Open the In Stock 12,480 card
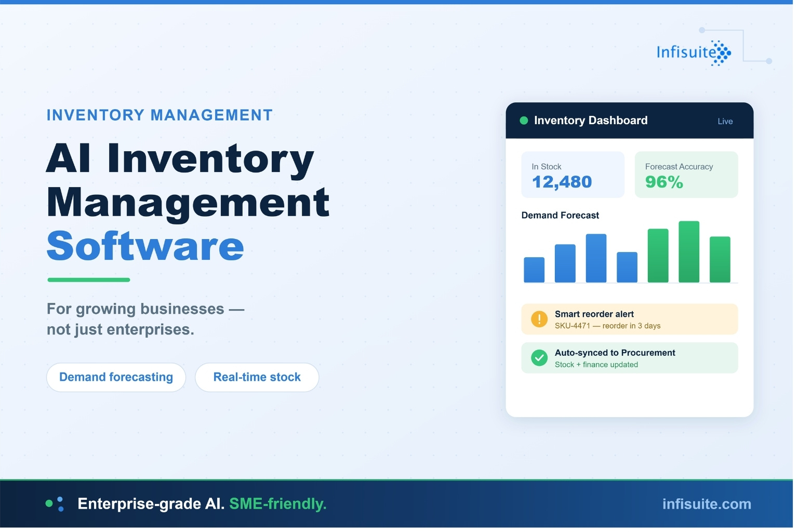 click(573, 175)
